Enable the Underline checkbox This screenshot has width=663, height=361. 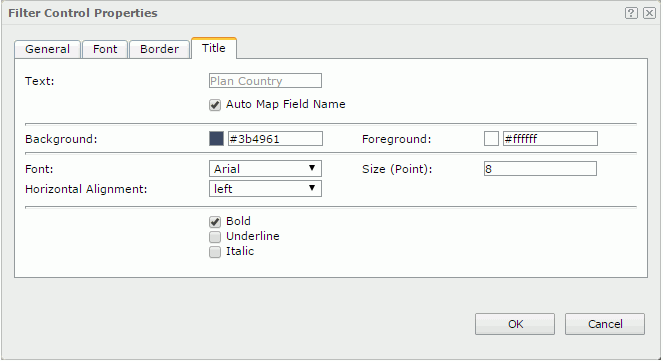(215, 237)
